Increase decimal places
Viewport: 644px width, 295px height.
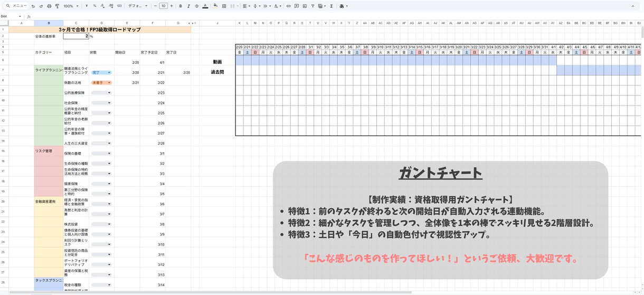[x=111, y=6]
